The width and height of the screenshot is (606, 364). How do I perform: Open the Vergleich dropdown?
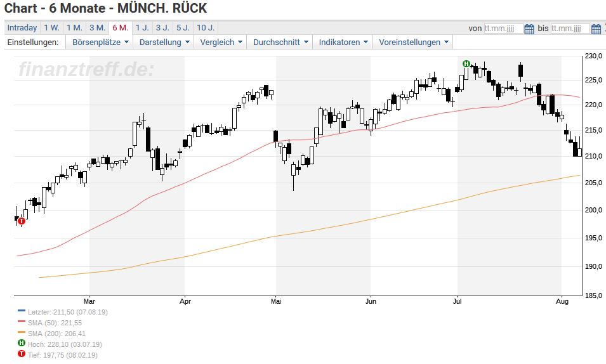(221, 42)
